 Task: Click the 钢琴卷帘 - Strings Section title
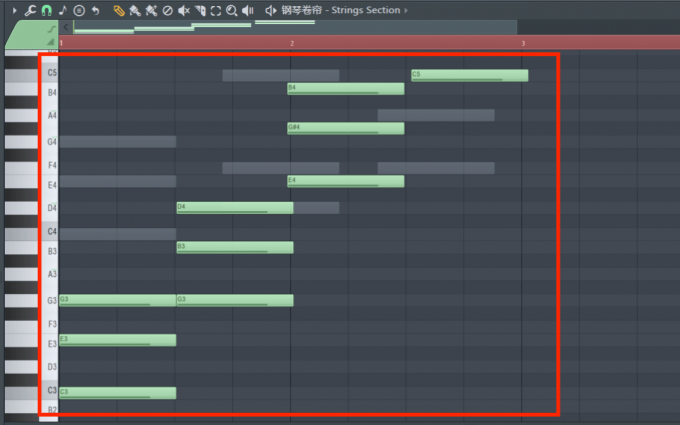pyautogui.click(x=340, y=10)
